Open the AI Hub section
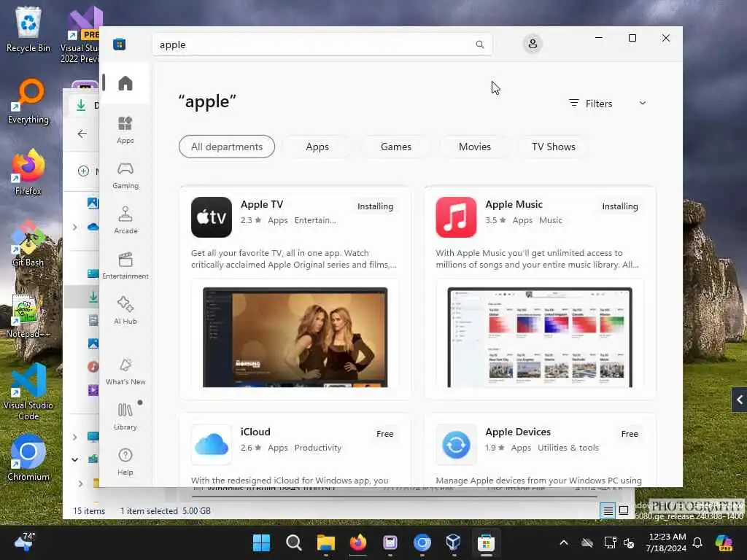The width and height of the screenshot is (747, 560). [125, 311]
